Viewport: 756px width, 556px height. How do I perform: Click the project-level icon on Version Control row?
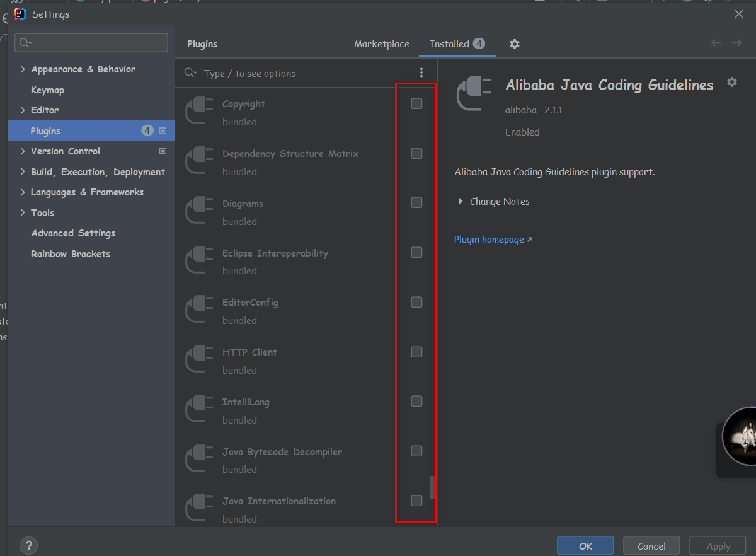163,151
